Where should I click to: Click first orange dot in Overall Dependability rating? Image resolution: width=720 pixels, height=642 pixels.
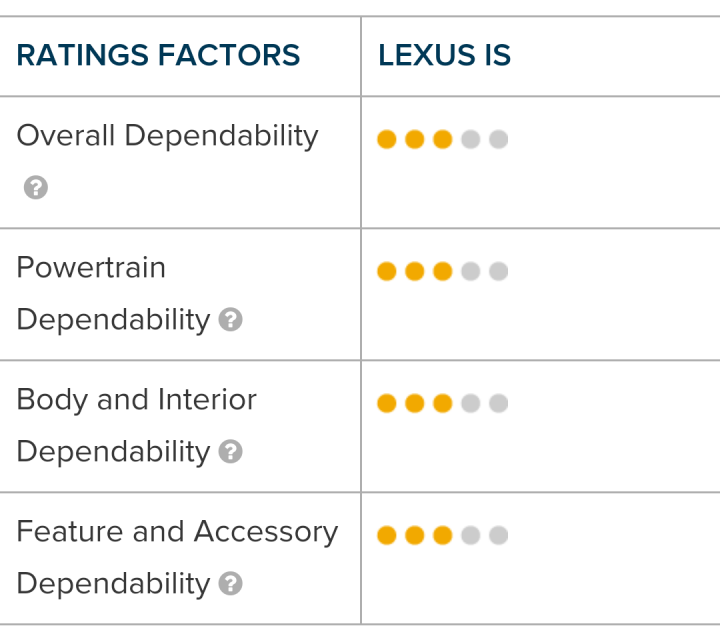click(x=387, y=139)
